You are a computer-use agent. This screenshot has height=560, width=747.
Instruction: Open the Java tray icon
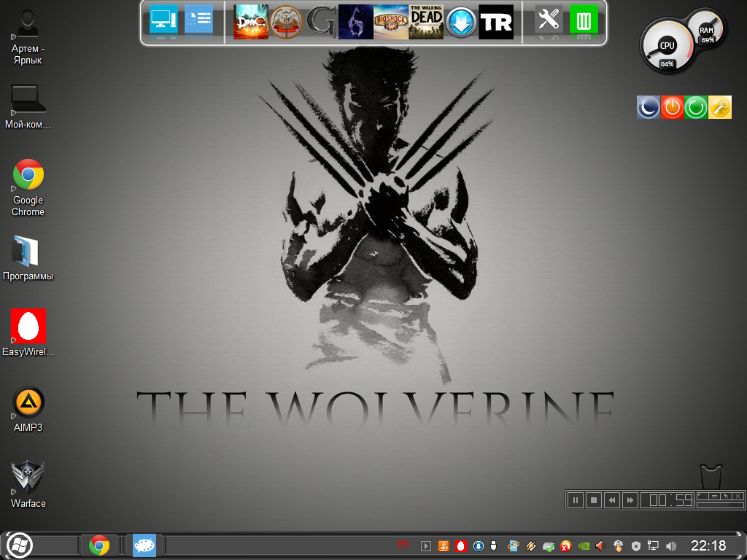coord(444,546)
